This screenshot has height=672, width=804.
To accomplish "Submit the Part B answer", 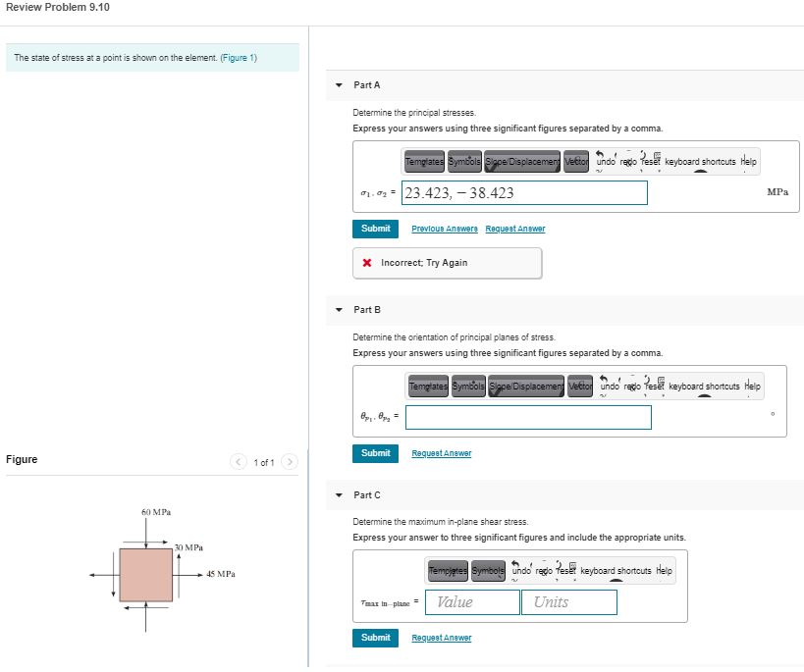I will [375, 453].
